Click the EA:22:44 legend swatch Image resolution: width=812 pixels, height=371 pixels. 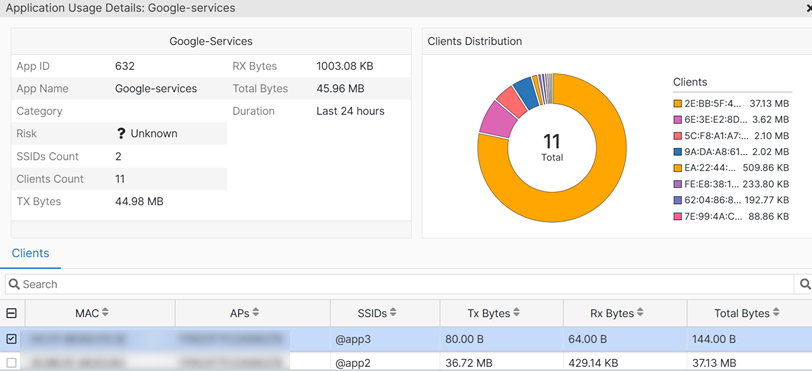[x=677, y=168]
